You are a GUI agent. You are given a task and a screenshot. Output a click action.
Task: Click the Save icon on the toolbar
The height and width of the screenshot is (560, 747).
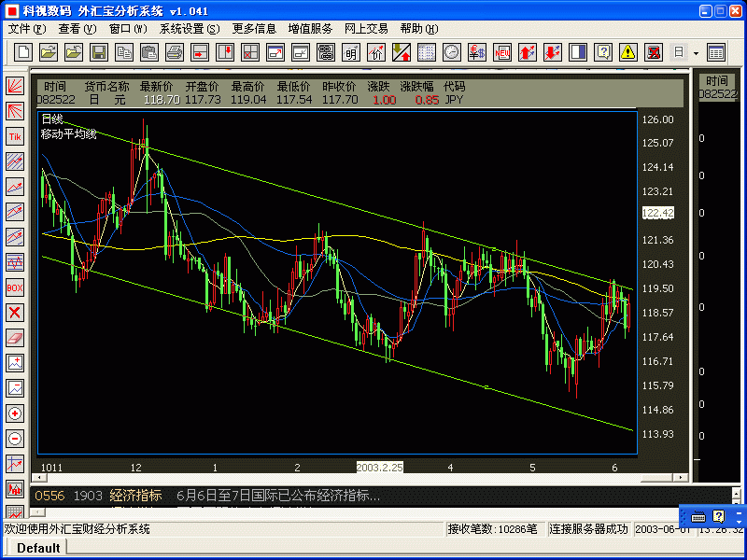point(98,53)
